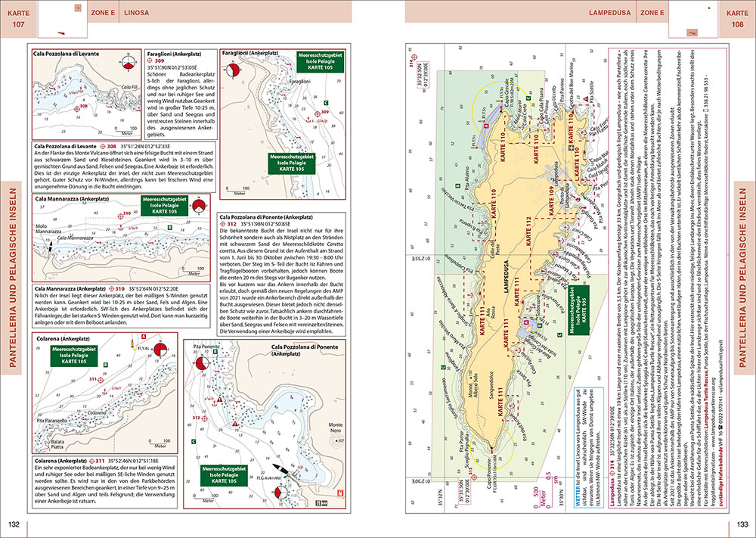Screen dimensions: 756x538
Task: Click the Meeresschutzgebiet label in Cala Mannarazza map
Action: pos(164,205)
